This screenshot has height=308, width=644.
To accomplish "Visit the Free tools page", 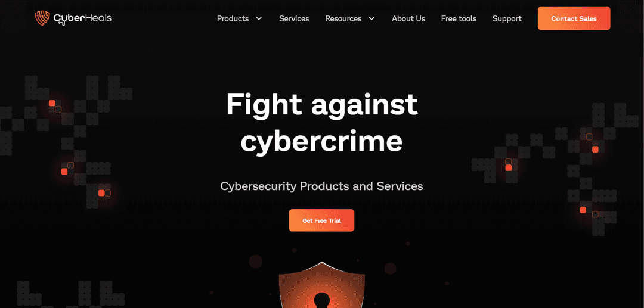I will (459, 18).
